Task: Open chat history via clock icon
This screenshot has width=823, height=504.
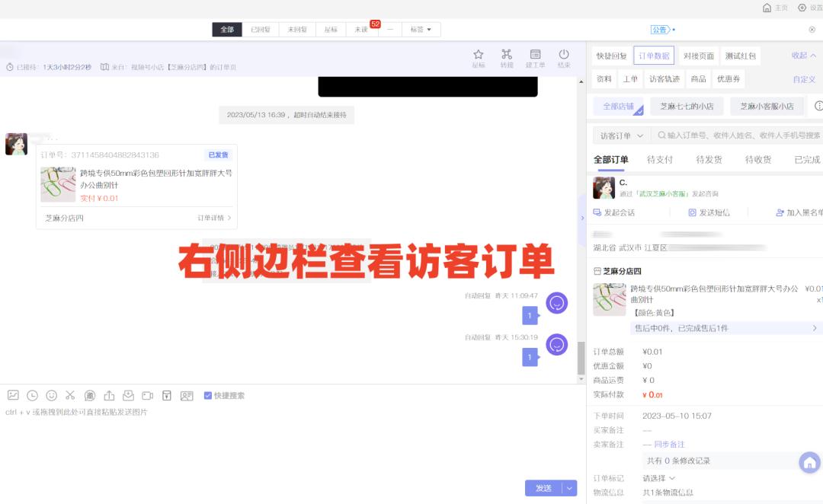Action: pos(31,395)
